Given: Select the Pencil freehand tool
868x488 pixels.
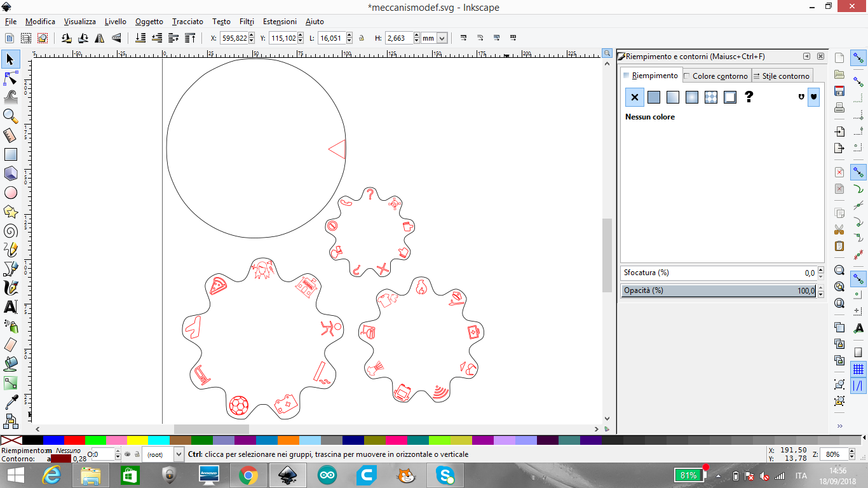Looking at the screenshot, I should pyautogui.click(x=10, y=250).
